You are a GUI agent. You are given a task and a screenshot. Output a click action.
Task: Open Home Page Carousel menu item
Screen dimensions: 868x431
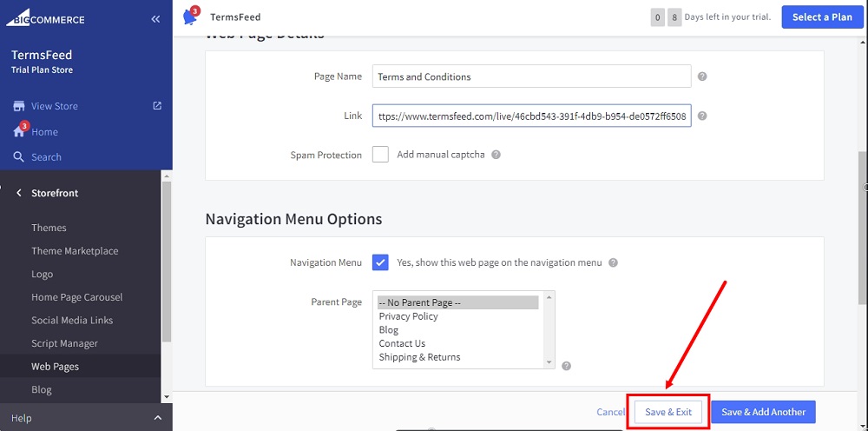pyautogui.click(x=77, y=297)
